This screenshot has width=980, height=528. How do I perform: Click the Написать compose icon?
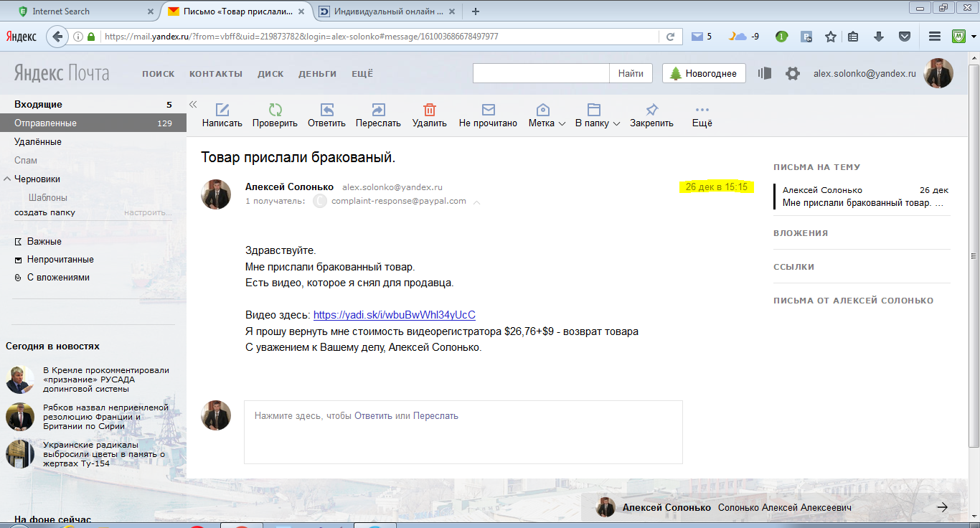click(222, 110)
